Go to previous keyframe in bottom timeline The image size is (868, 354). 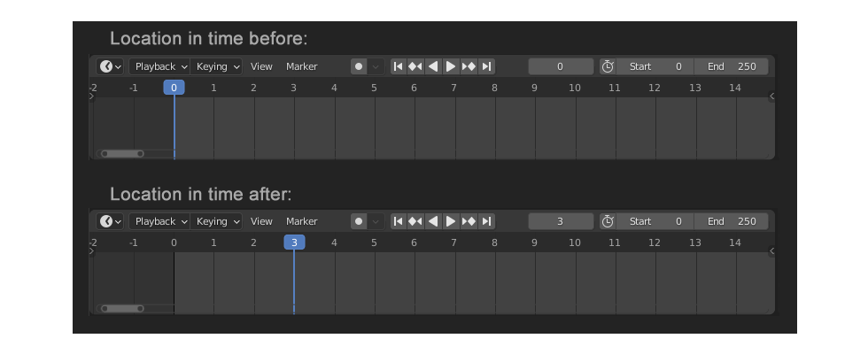click(415, 221)
